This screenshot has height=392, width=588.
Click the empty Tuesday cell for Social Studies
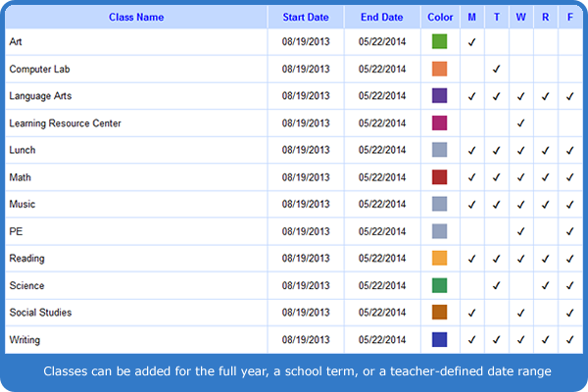coord(497,313)
